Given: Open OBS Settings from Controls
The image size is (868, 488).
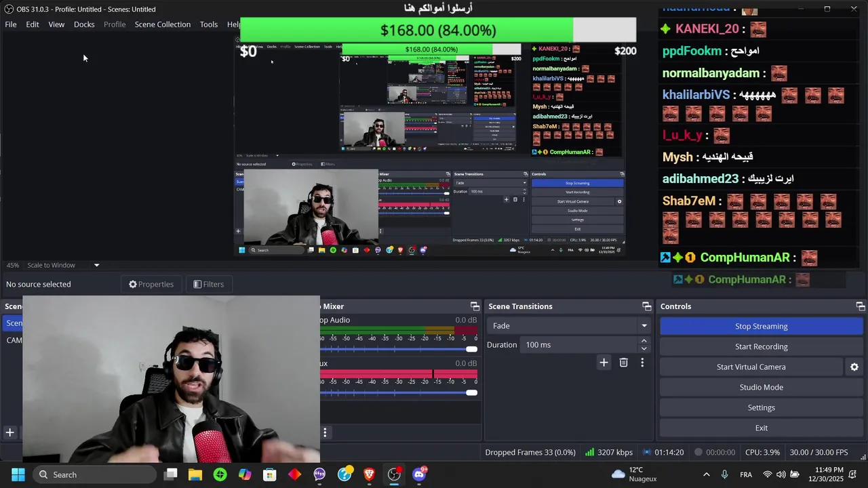Looking at the screenshot, I should (x=761, y=407).
